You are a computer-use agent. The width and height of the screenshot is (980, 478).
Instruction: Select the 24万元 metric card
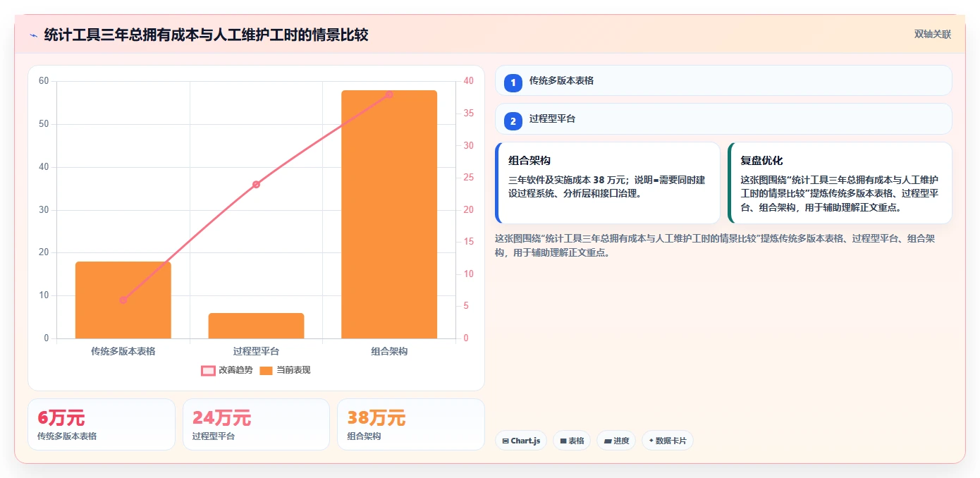click(x=256, y=424)
